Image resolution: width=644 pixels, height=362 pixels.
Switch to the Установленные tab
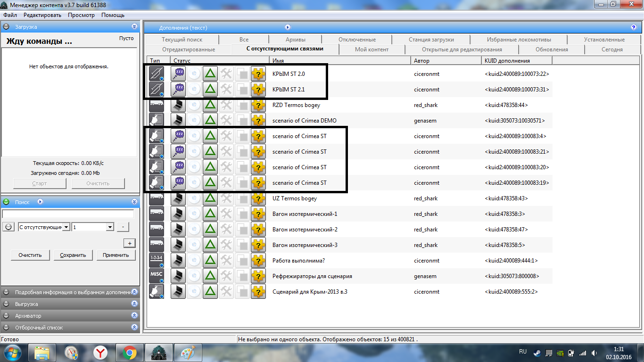tap(604, 40)
